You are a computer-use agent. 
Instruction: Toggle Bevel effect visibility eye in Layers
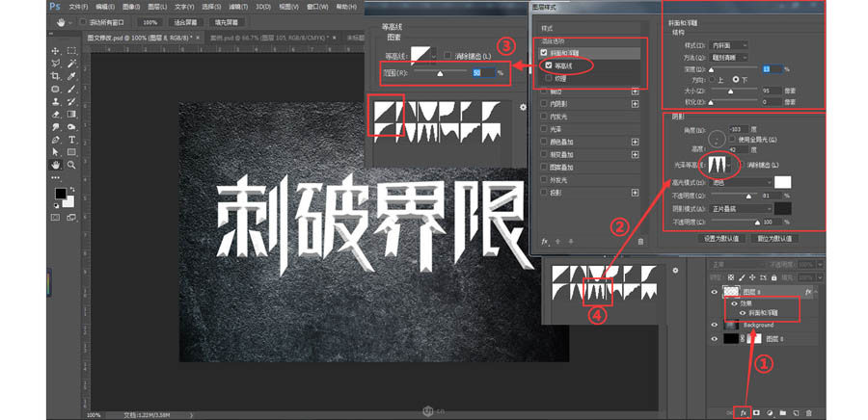743,313
